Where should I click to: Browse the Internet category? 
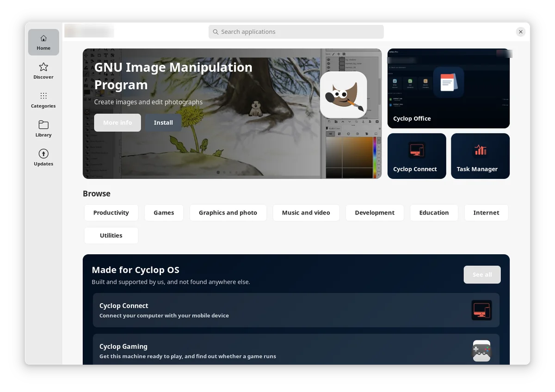coord(486,213)
